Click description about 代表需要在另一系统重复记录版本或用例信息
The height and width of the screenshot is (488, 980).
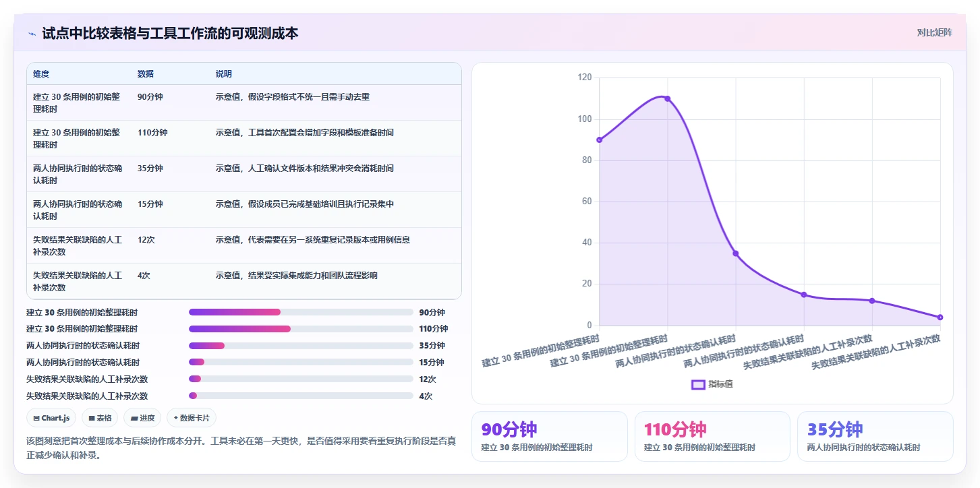313,240
